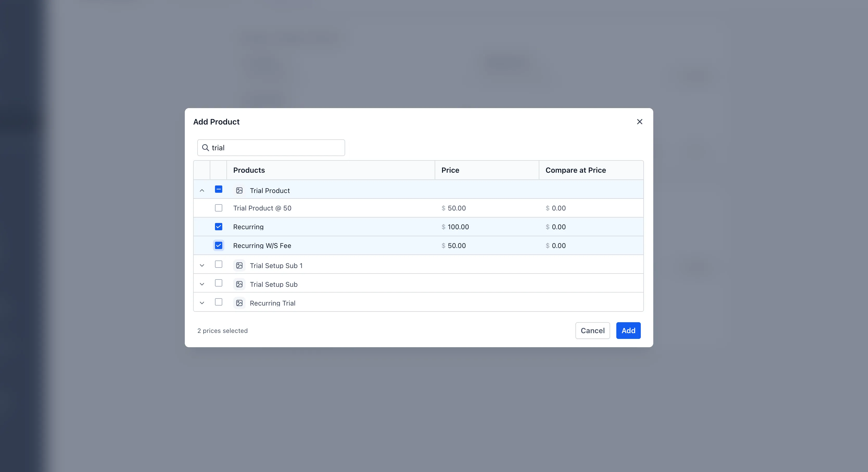Collapse the Trial Product row

202,190
